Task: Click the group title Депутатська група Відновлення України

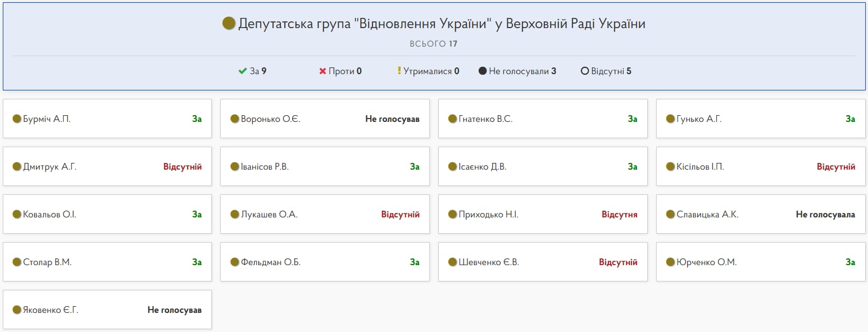Action: [442, 24]
